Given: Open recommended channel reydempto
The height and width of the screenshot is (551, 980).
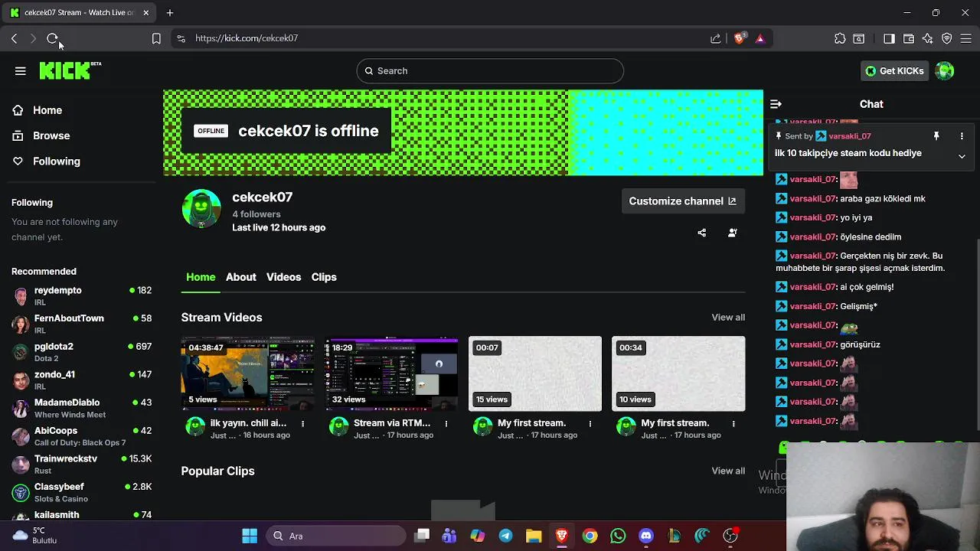Looking at the screenshot, I should point(81,296).
